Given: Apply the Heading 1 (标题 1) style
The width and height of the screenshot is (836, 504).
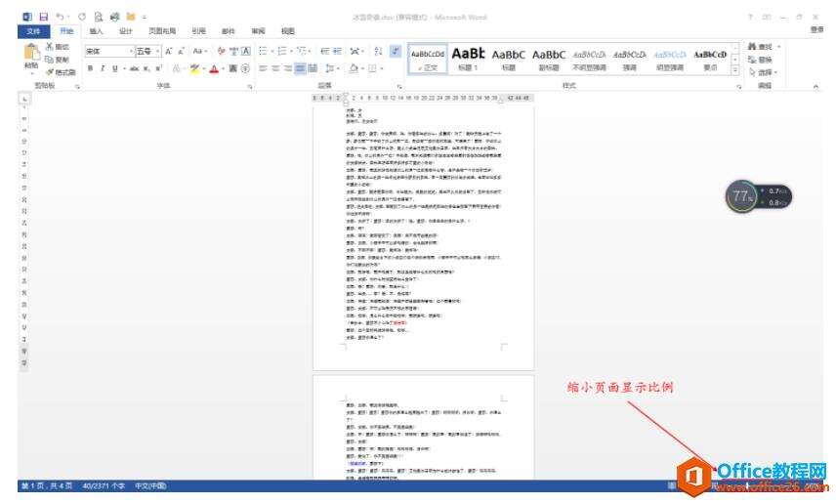Looking at the screenshot, I should tap(468, 59).
